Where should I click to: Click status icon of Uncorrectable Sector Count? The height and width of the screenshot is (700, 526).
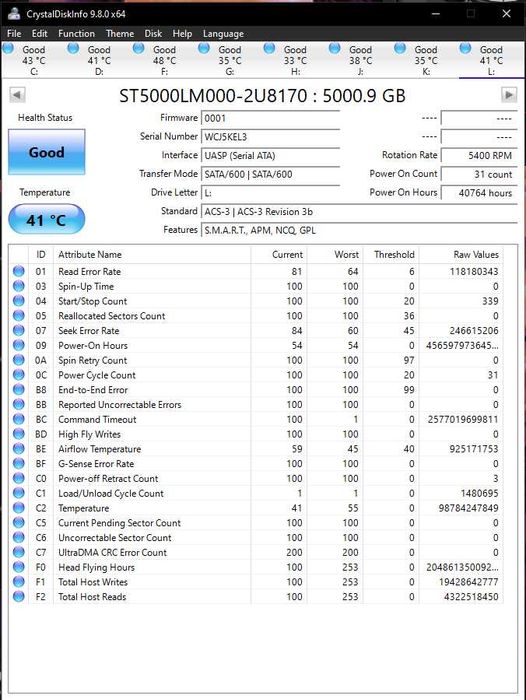tap(19, 537)
